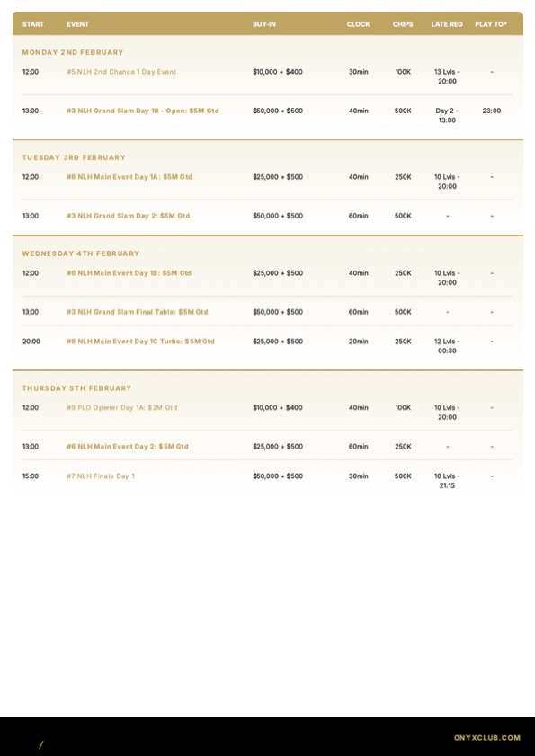Image resolution: width=535 pixels, height=756 pixels.
Task: Open #3 NLH Grand Slam Day 1B event
Action: click(143, 111)
